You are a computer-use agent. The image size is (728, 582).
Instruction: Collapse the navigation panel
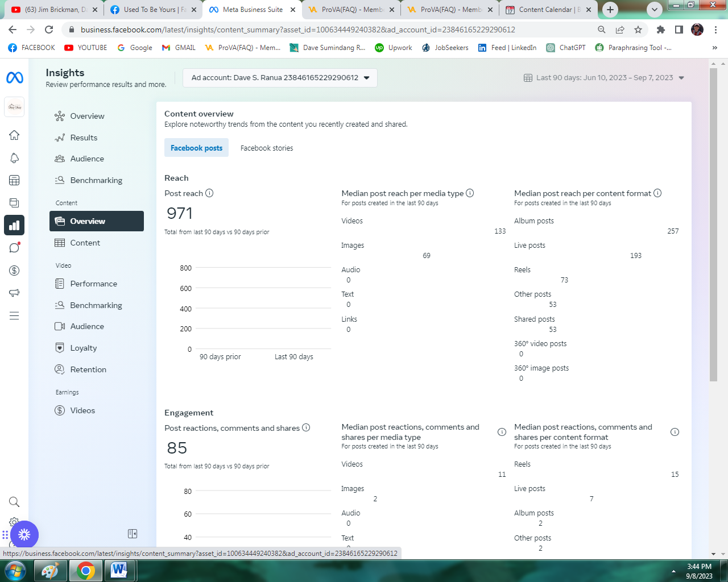(x=133, y=533)
